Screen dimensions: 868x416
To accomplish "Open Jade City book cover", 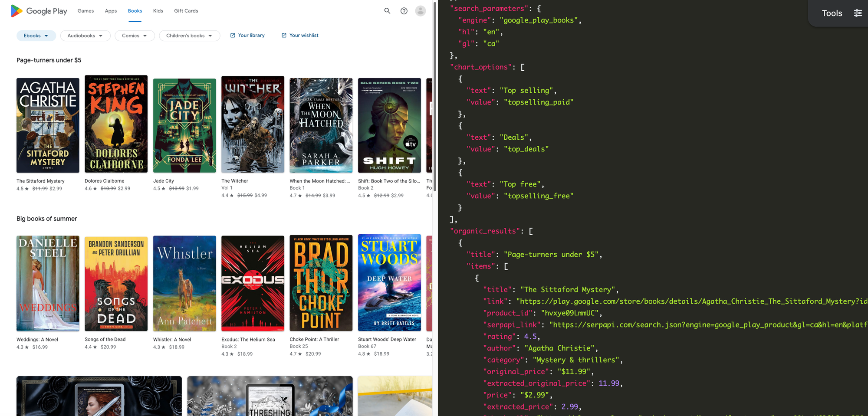I will click(x=184, y=125).
